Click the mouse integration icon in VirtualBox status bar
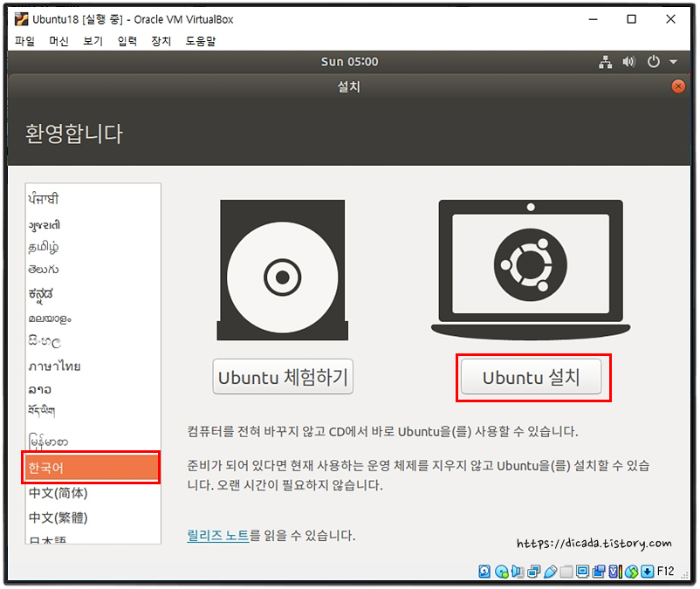Image resolution: width=700 pixels, height=589 pixels. [631, 572]
